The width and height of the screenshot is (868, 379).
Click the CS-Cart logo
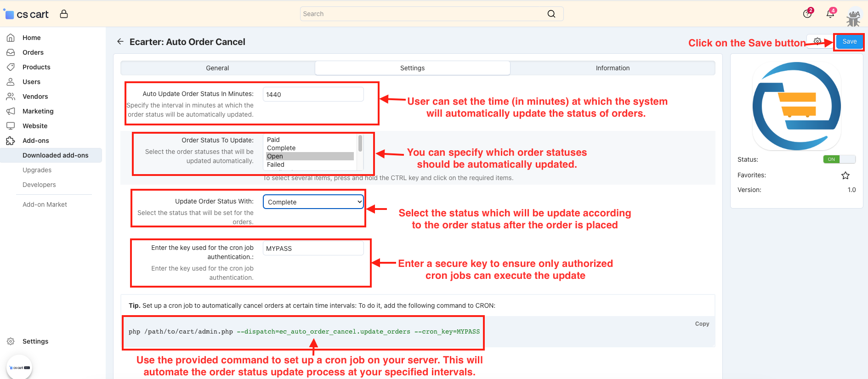coord(26,14)
